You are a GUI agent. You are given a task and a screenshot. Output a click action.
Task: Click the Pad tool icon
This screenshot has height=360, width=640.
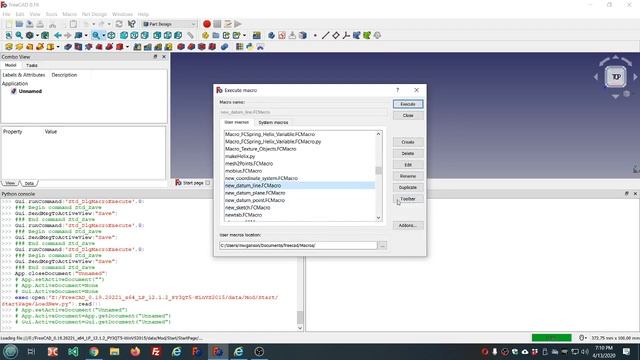point(9,47)
